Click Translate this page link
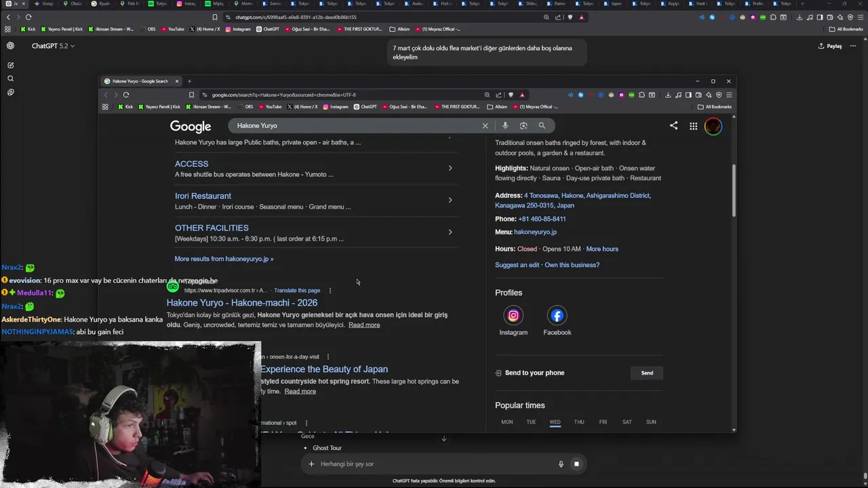The image size is (868, 488). (x=297, y=291)
